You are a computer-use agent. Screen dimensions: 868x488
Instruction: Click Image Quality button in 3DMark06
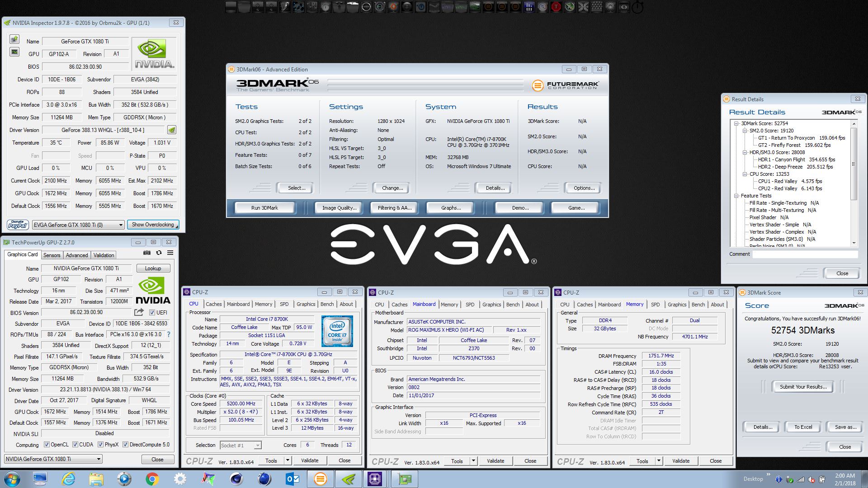[x=339, y=208]
